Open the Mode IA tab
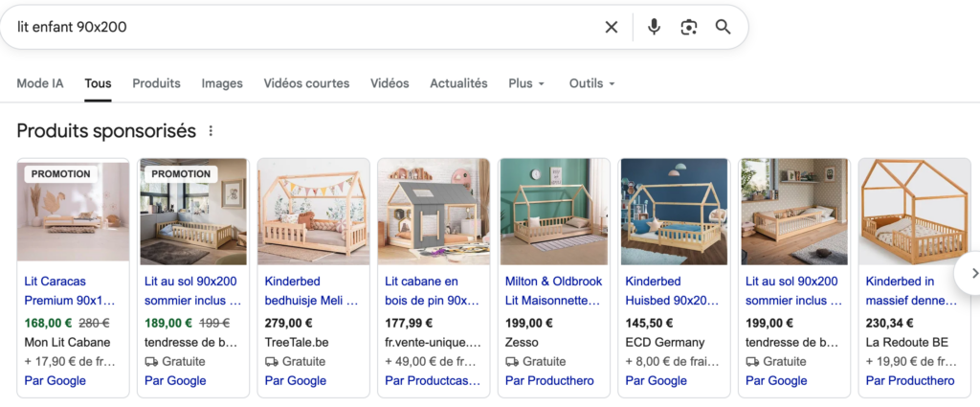Image resolution: width=980 pixels, height=407 pixels. click(40, 83)
